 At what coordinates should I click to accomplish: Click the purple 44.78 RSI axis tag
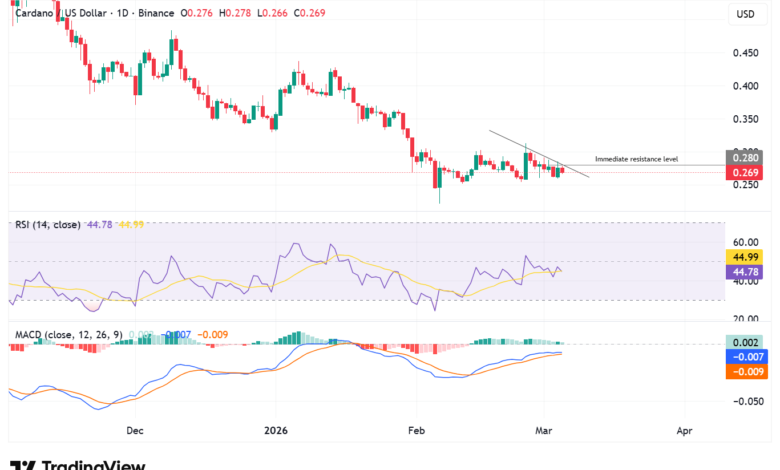[x=745, y=271]
